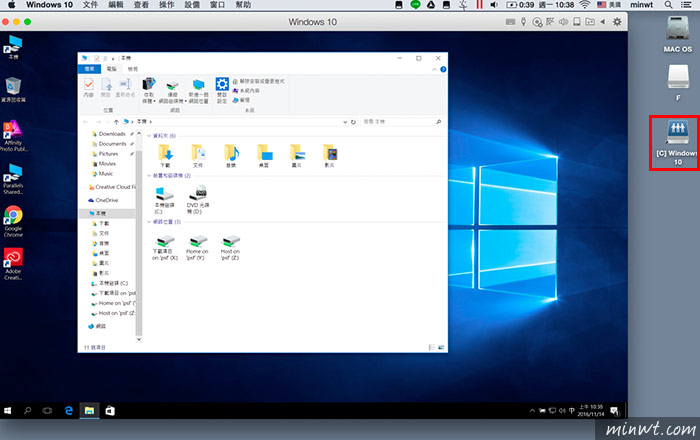Select the 電腦 (Computer) ribbon tab
This screenshot has width=700, height=440.
(x=111, y=69)
